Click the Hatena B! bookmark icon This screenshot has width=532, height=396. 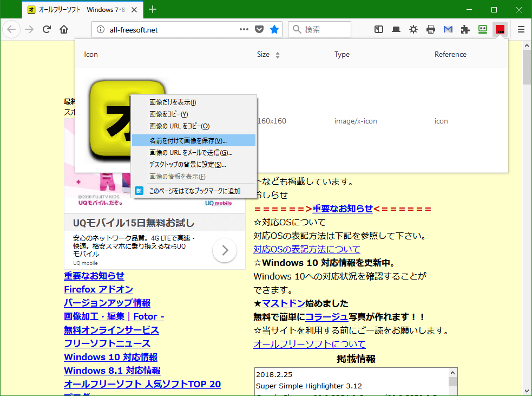coord(139,191)
